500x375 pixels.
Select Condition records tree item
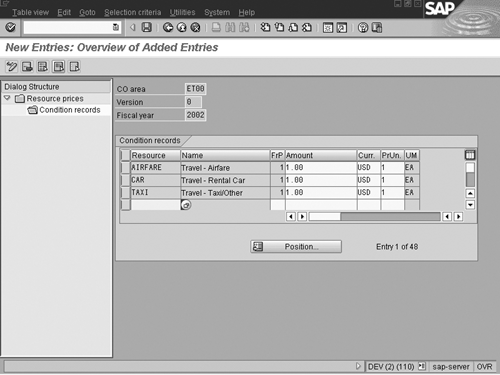tap(70, 110)
